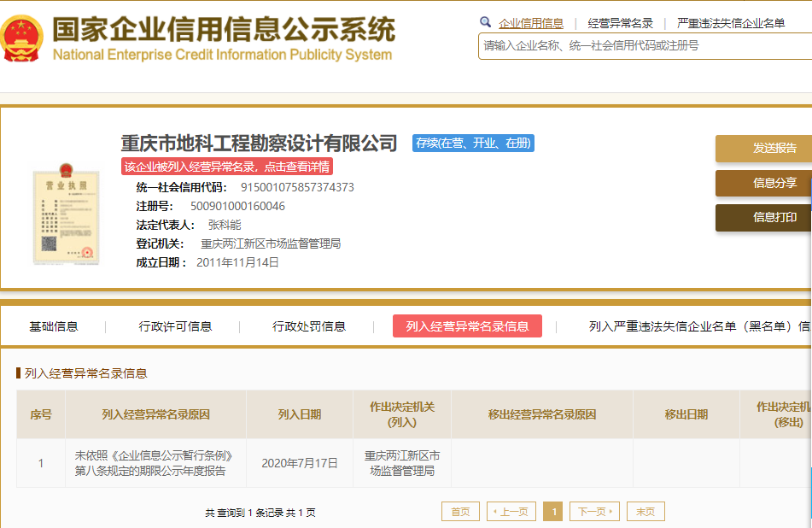Click company name 重庆市地科工程勘察设计有限公司

(259, 144)
